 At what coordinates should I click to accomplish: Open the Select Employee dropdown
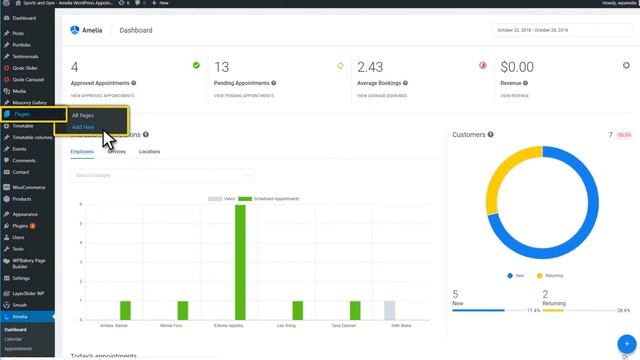pyautogui.click(x=162, y=176)
